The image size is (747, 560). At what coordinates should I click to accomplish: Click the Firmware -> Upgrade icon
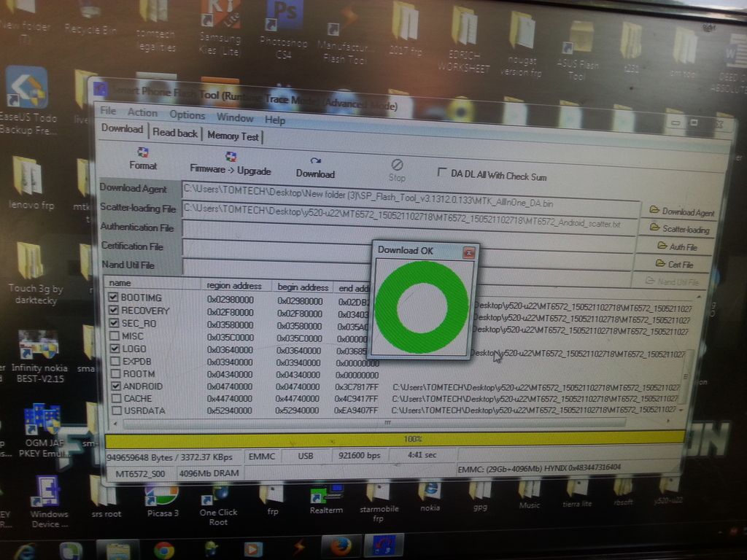[231, 162]
